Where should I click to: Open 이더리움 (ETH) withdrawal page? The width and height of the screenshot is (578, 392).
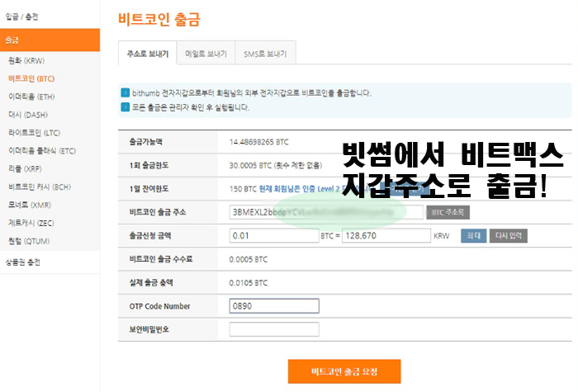pos(31,97)
